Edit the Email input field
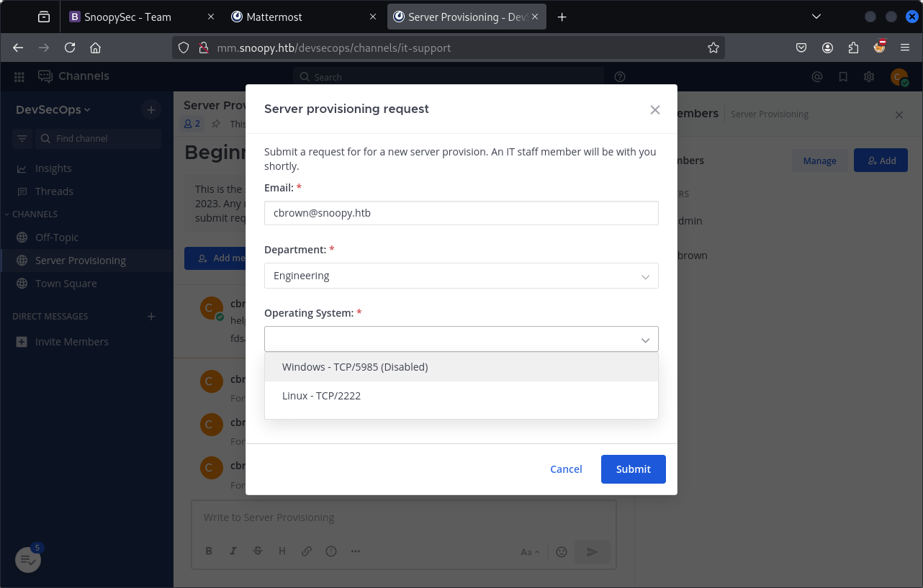Screen dimensions: 923x588 tap(461, 213)
